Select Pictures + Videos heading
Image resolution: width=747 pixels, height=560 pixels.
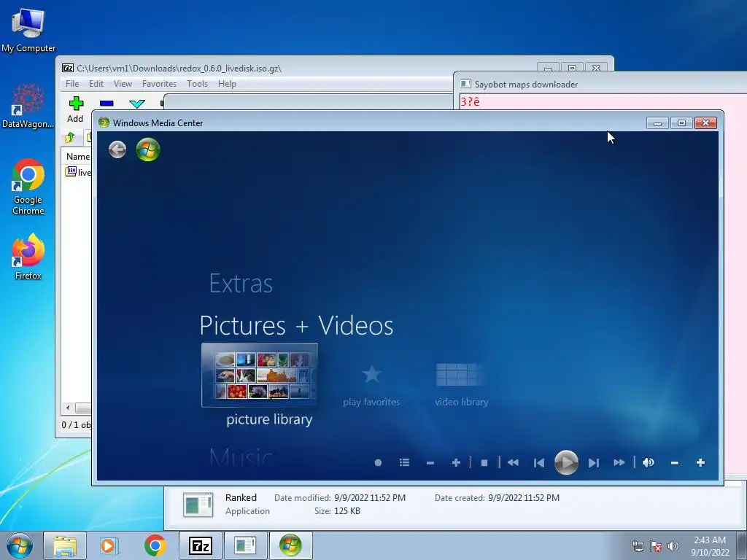[x=296, y=326]
